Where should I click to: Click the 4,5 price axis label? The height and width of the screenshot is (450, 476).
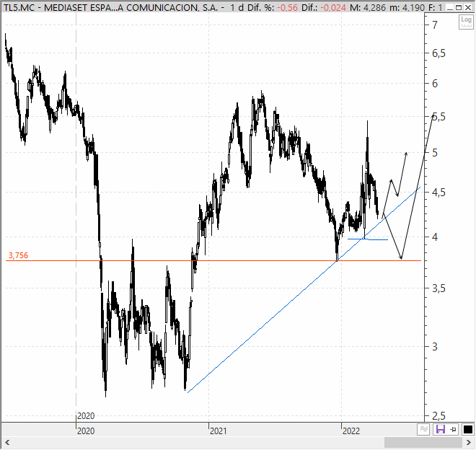(x=438, y=193)
